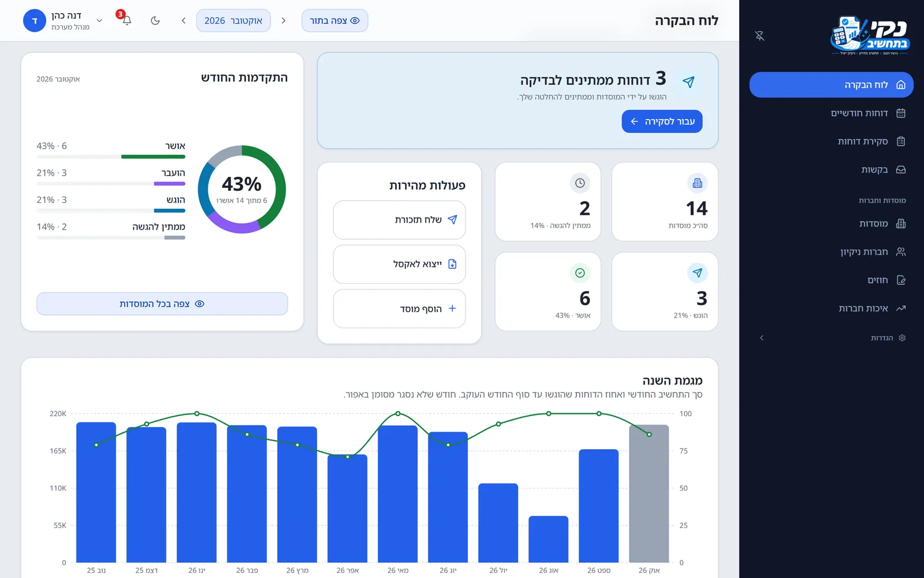
Task: Click the נקי בתחשיב logo
Action: pyautogui.click(x=870, y=35)
